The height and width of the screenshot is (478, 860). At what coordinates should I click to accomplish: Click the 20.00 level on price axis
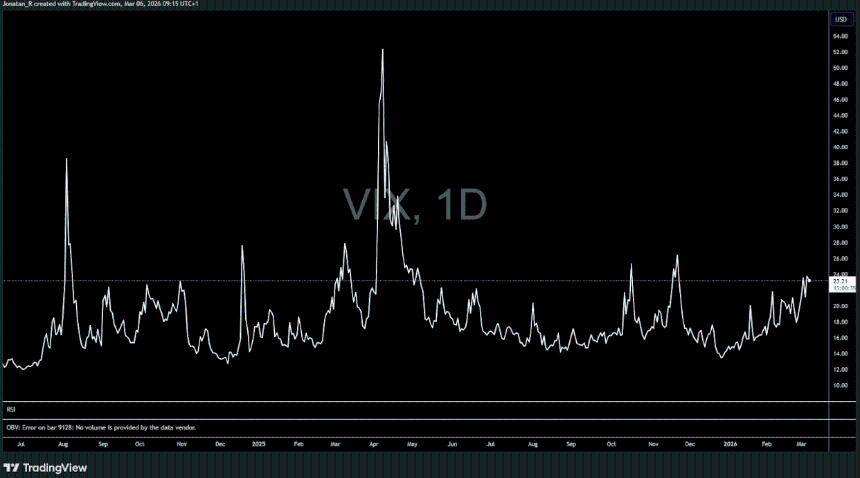[840, 306]
